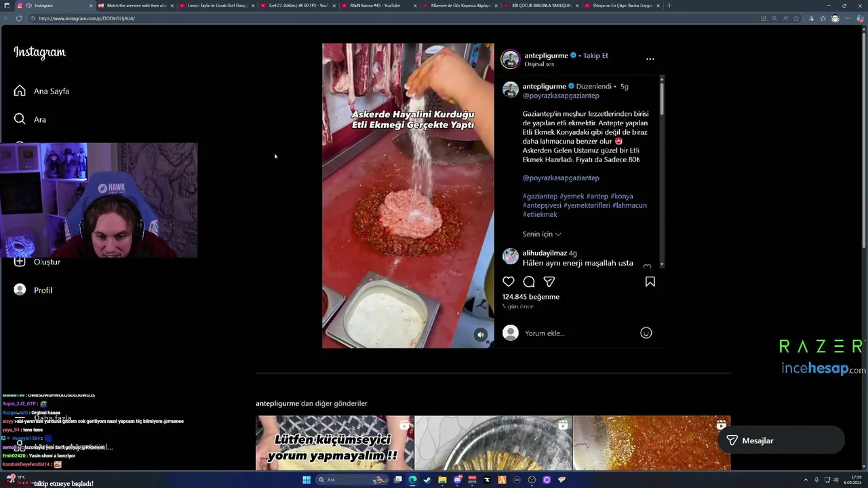Open File Explorer from the taskbar

click(442, 480)
